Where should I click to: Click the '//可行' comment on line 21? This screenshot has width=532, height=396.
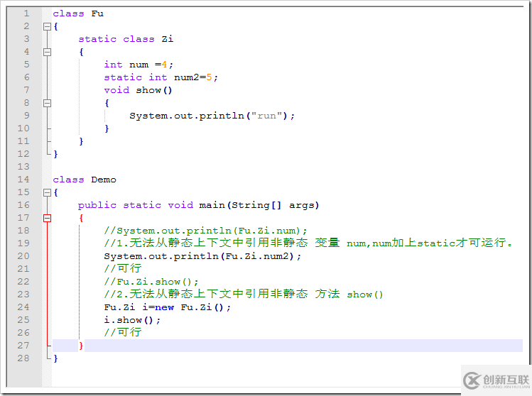(x=122, y=268)
